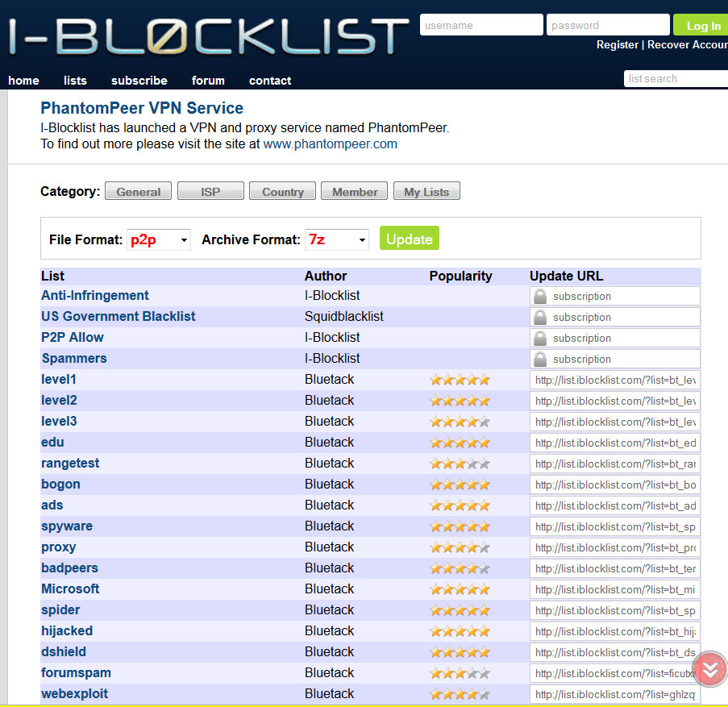Open the badpeers list
Viewport: 728px width, 707px height.
point(69,568)
